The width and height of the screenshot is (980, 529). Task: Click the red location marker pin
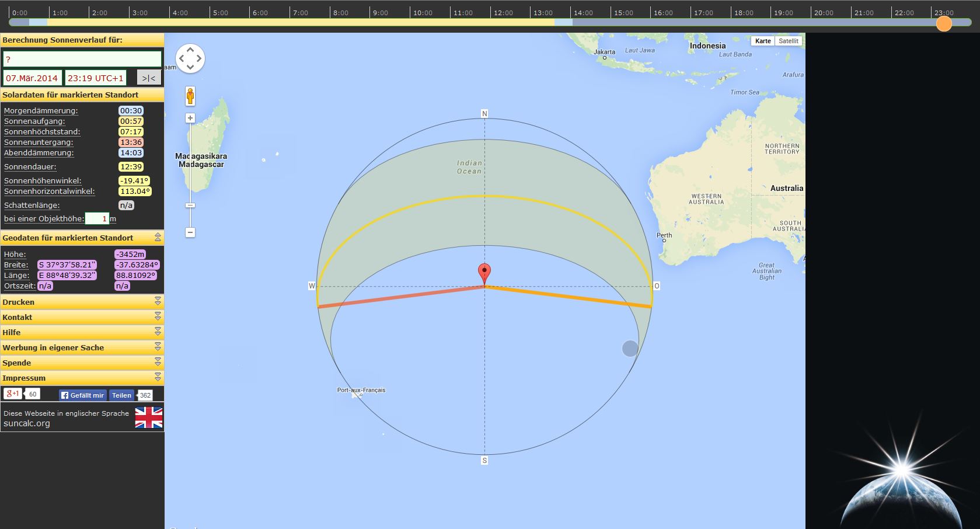coord(484,273)
